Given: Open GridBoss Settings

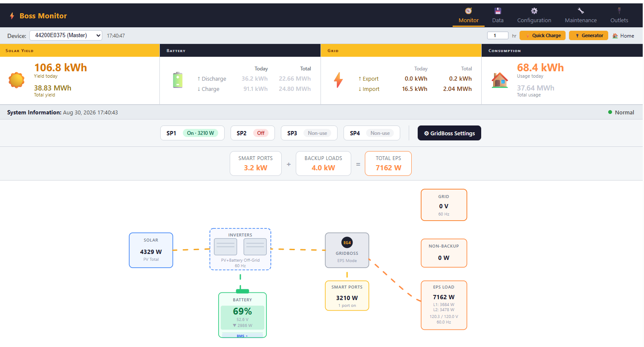Looking at the screenshot, I should [449, 133].
